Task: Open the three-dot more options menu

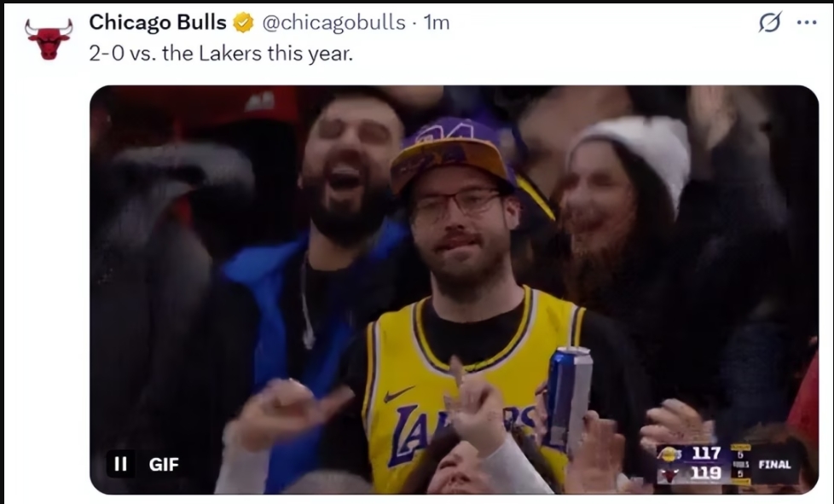Action: (x=807, y=22)
